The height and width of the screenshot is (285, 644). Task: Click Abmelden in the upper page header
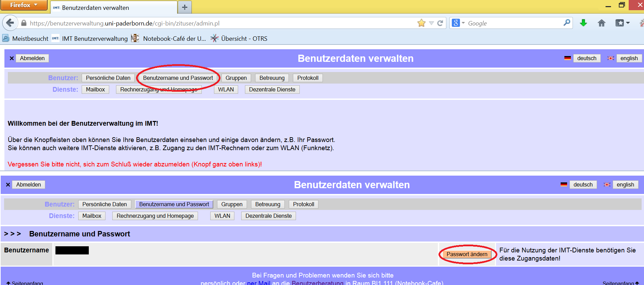(x=32, y=58)
